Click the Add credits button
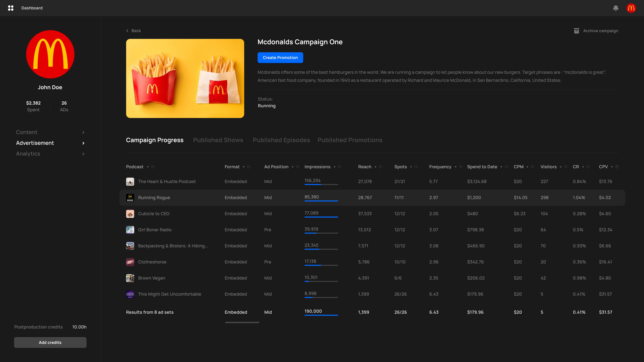 [x=50, y=343]
